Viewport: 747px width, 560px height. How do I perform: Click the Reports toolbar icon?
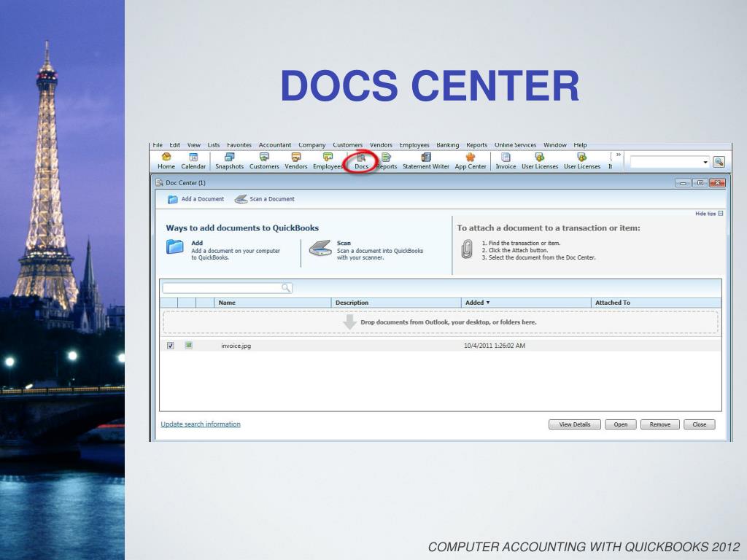click(387, 161)
